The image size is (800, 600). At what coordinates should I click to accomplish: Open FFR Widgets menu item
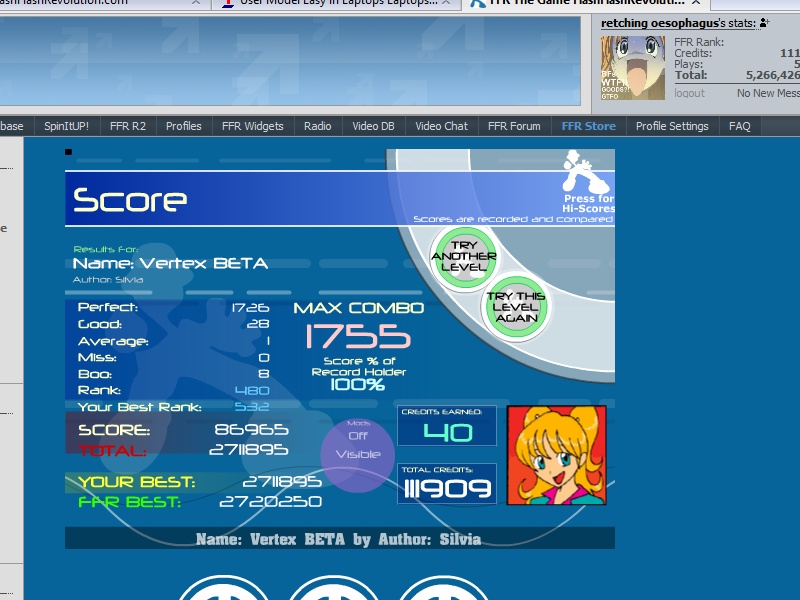tap(253, 126)
